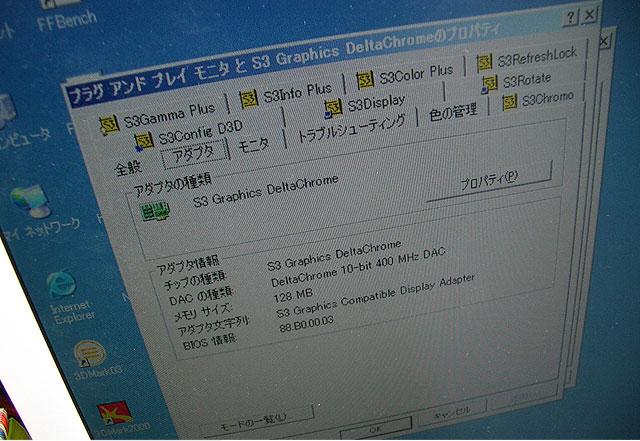
Task: Switch to the S3Chromo tab
Action: (538, 100)
